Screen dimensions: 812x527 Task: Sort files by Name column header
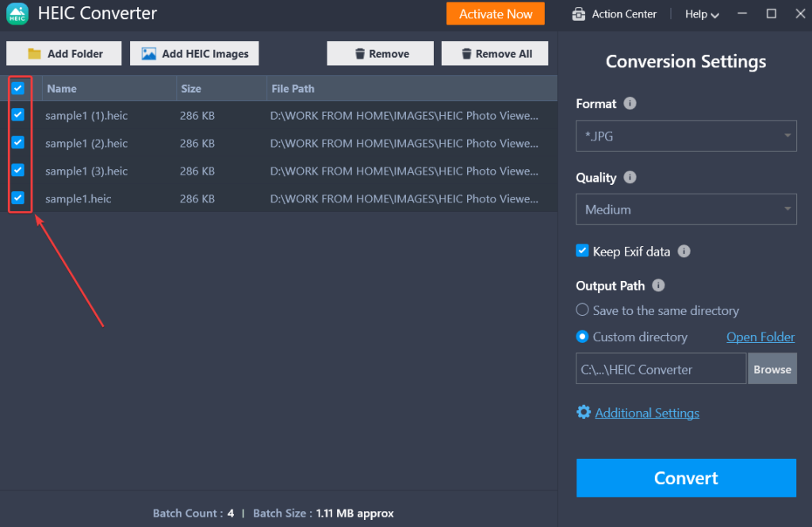(x=109, y=89)
